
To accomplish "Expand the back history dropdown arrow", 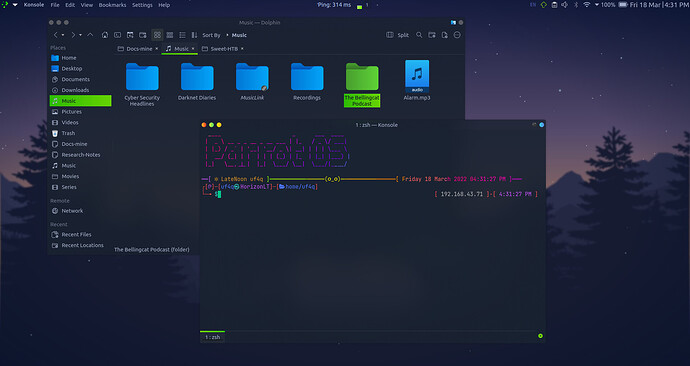I will [x=63, y=35].
